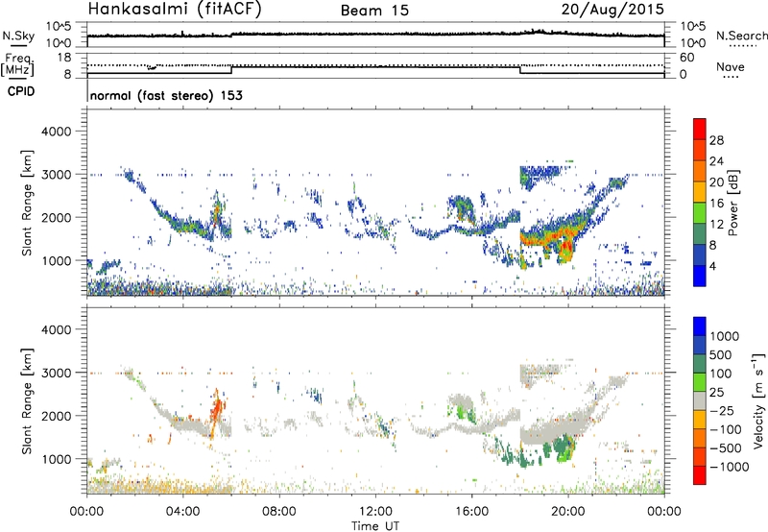
Task: Click the "16:00" time tick label
Action: point(471,512)
